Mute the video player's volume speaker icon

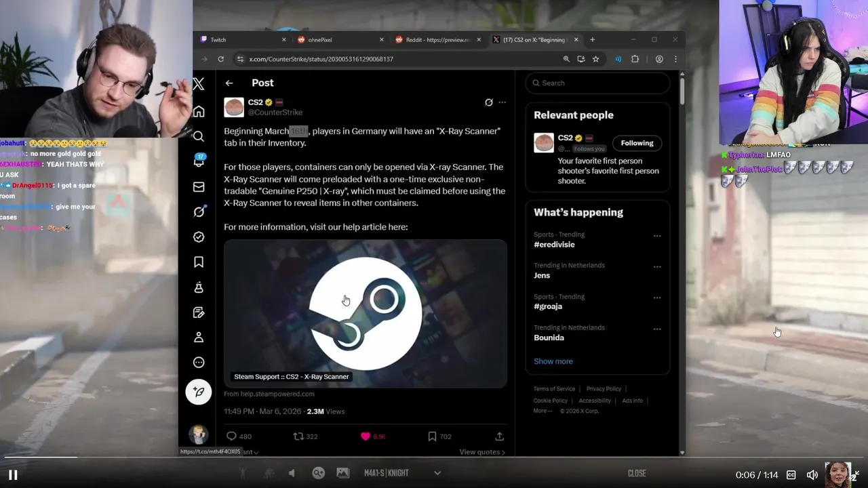(x=812, y=475)
